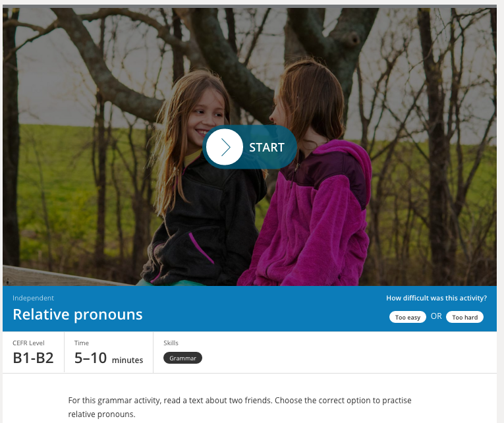Viewport: 504px width, 423px height.
Task: Click the 'How difficult was this activity?' text
Action: (x=436, y=298)
